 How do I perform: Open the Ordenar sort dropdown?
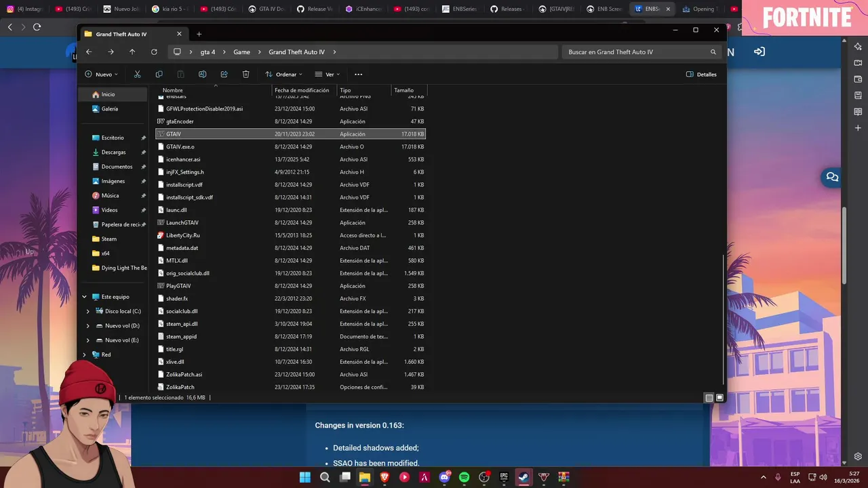point(283,75)
